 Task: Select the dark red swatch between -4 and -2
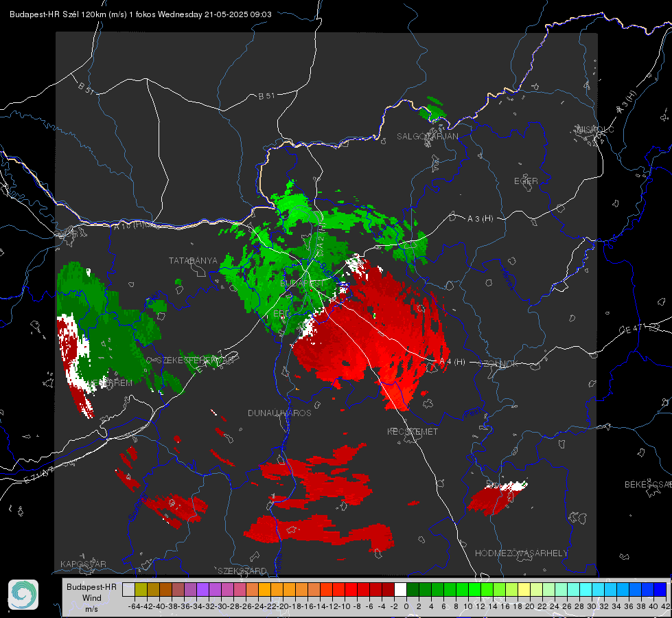pos(388,590)
